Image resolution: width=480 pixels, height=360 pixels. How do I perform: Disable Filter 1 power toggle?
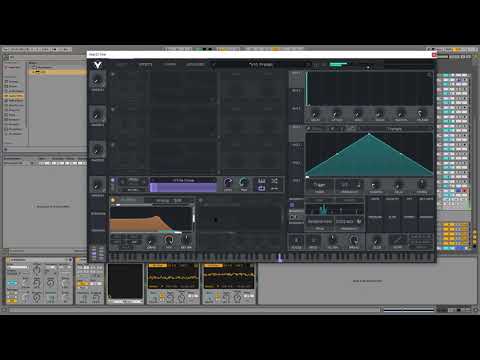click(x=113, y=200)
